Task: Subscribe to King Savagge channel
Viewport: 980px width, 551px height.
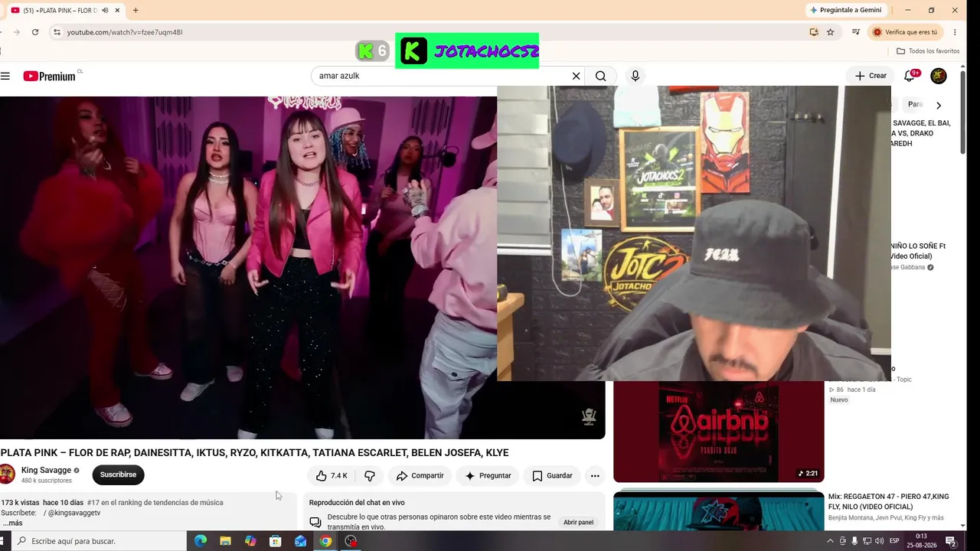Action: tap(118, 474)
